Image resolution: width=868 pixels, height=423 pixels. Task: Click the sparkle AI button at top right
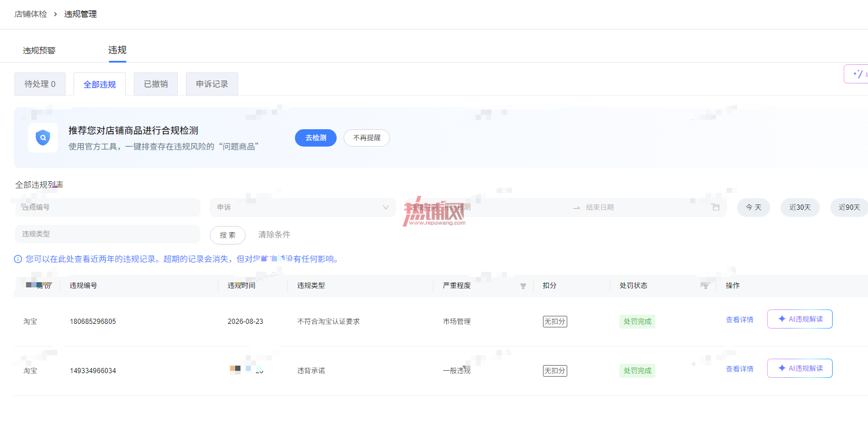coord(856,74)
